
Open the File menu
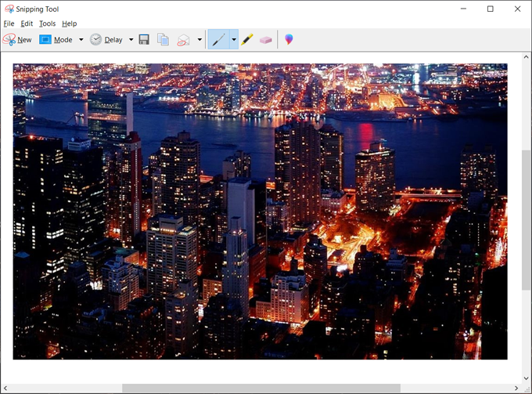[9, 23]
